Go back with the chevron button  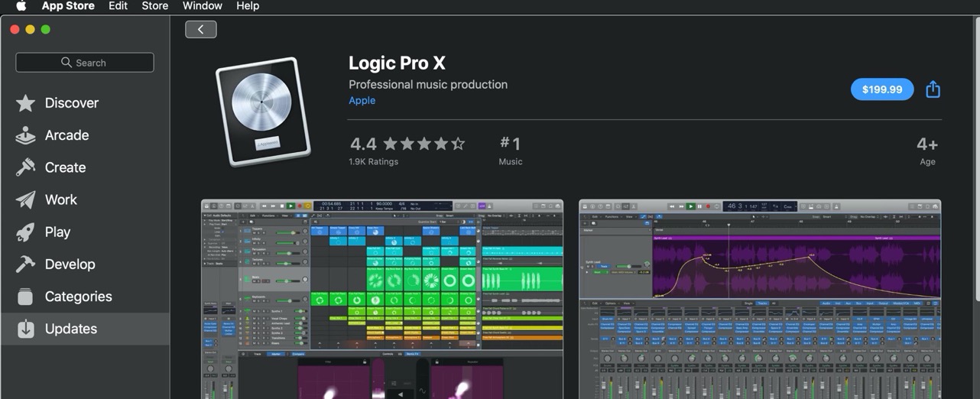click(x=201, y=29)
